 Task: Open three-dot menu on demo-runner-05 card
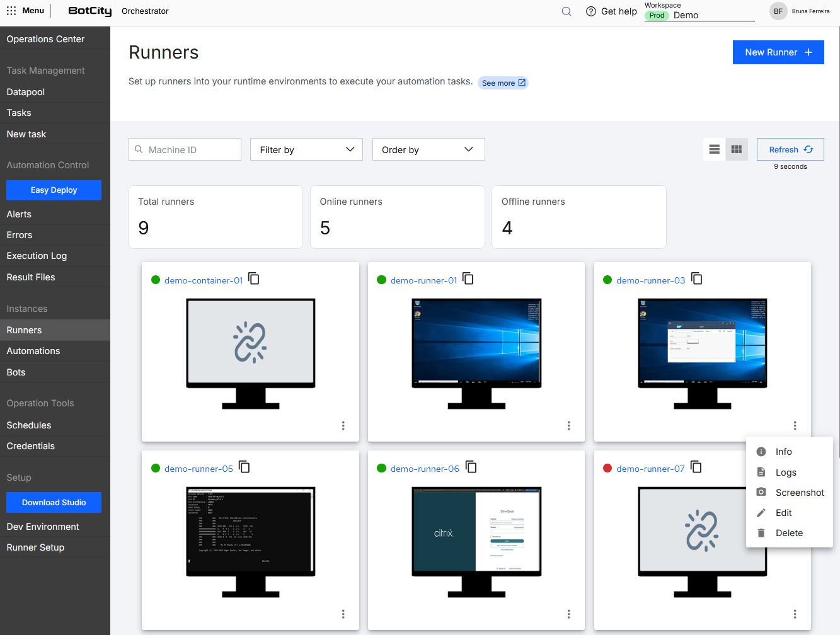[x=343, y=614]
